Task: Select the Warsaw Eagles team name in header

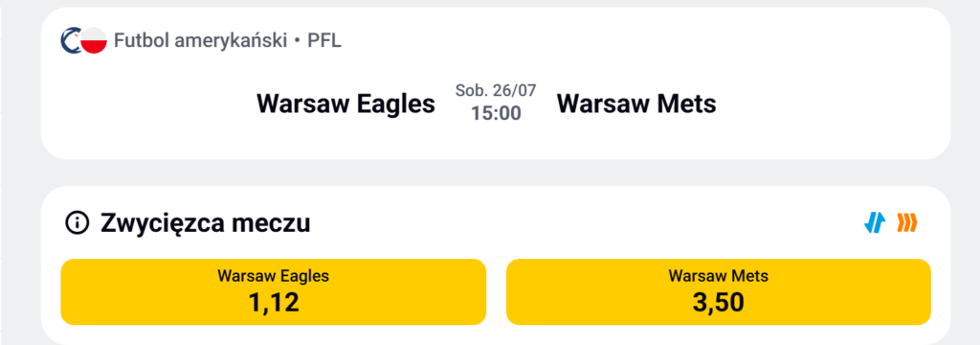Action: click(x=345, y=103)
